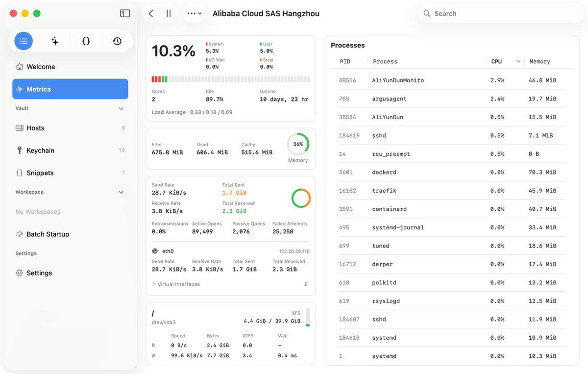Click the Uptime 10 days, 23 hr value
This screenshot has width=588, height=374.
coord(284,100)
